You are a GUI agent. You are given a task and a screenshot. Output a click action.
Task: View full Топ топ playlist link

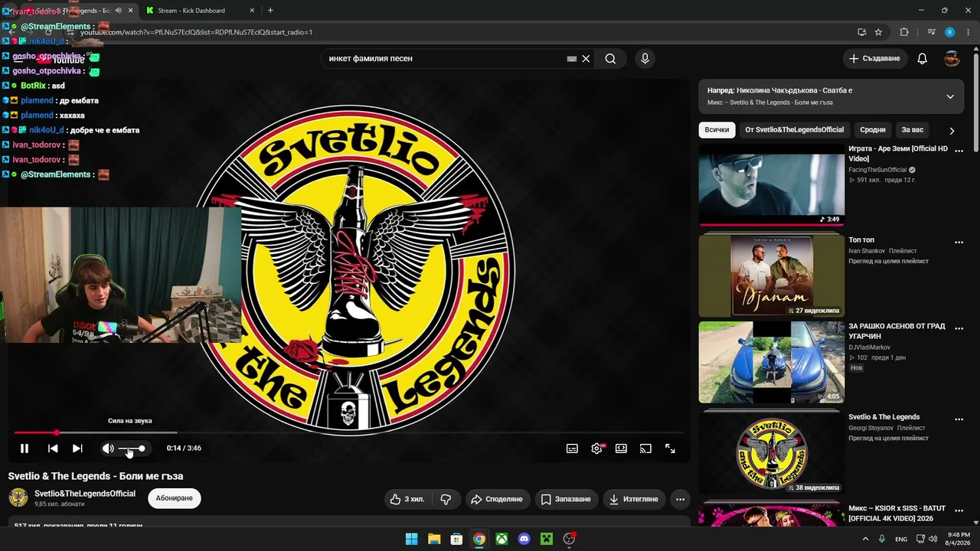click(x=888, y=261)
